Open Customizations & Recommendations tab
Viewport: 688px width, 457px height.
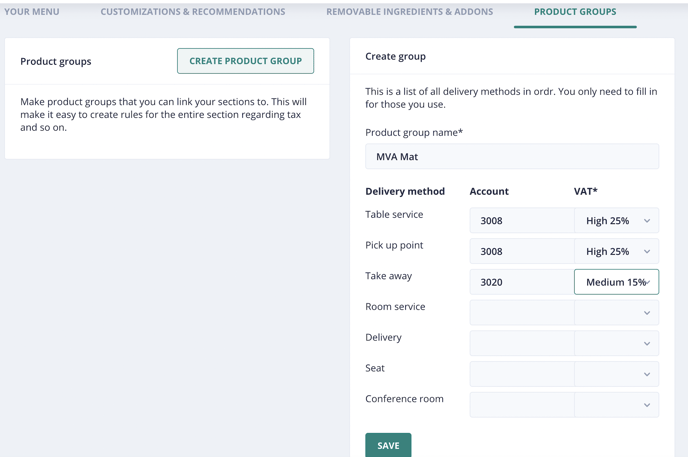193,12
